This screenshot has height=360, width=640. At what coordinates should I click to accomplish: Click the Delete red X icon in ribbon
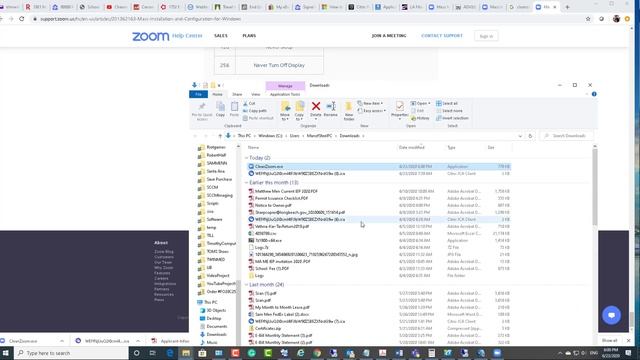(316, 107)
